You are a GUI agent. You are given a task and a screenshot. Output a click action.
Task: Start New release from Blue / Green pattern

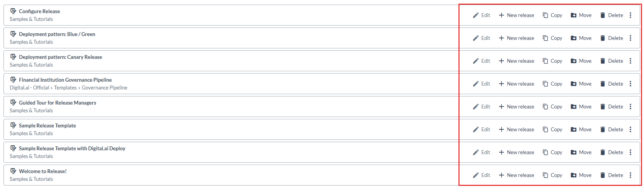[516, 38]
